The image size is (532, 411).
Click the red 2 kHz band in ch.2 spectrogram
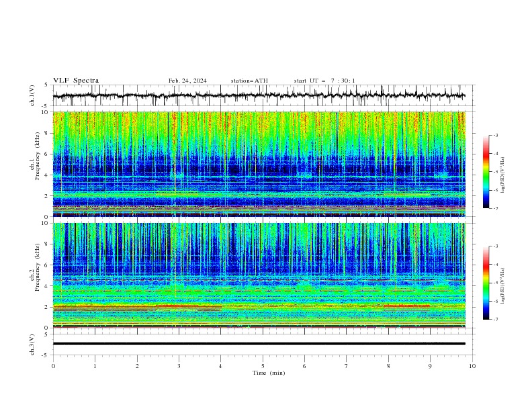[407, 306]
